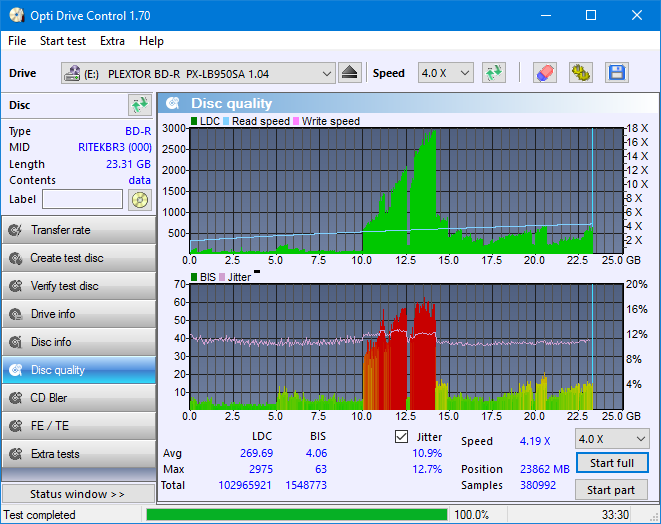
Task: Click the Start part button
Action: click(611, 490)
